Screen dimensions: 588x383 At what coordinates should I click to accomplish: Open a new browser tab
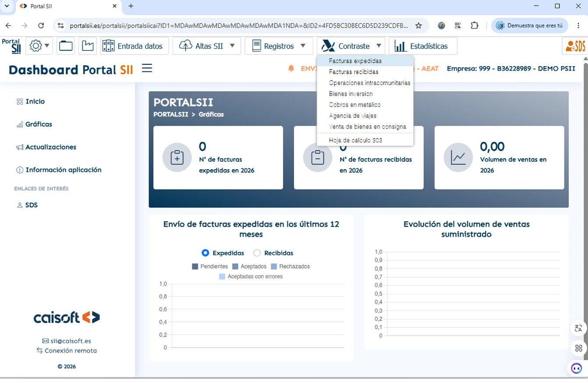pos(131,6)
